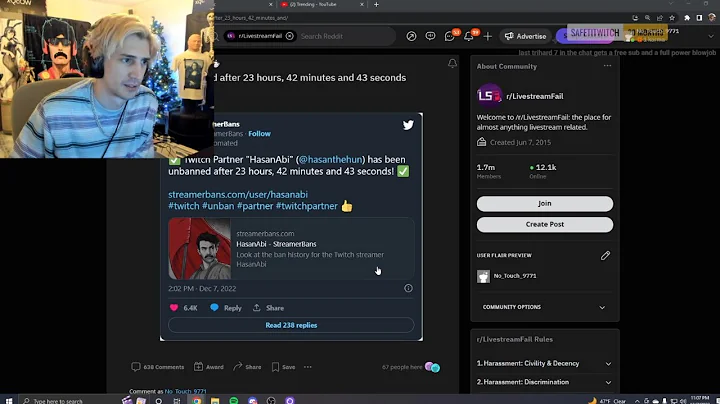
Task: Open the About Community three-dot menu
Action: [608, 66]
